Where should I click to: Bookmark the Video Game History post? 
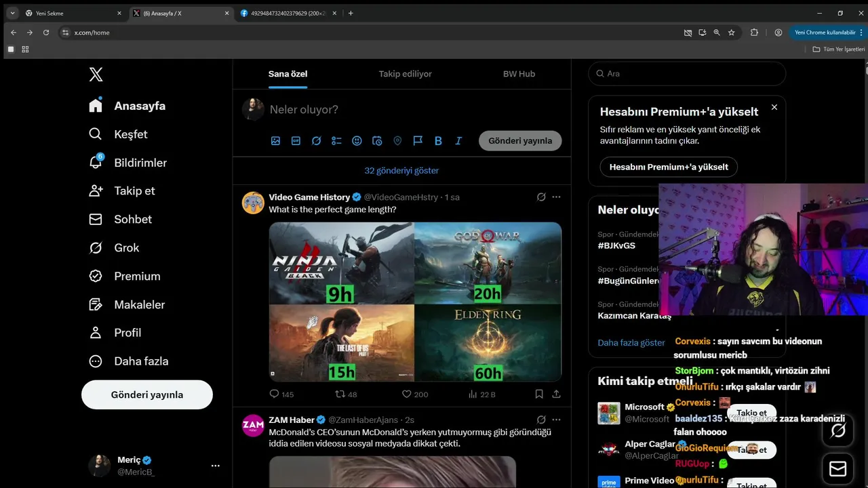(539, 394)
